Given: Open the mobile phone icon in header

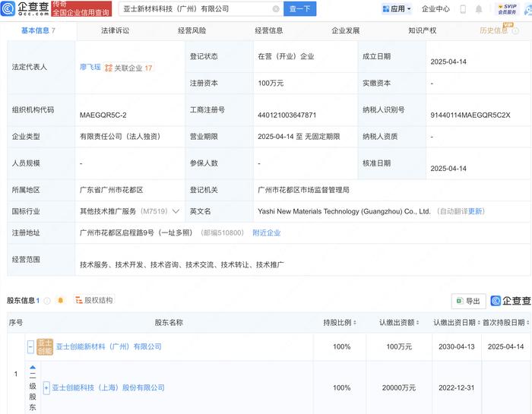Looking at the screenshot, I should point(463,9).
